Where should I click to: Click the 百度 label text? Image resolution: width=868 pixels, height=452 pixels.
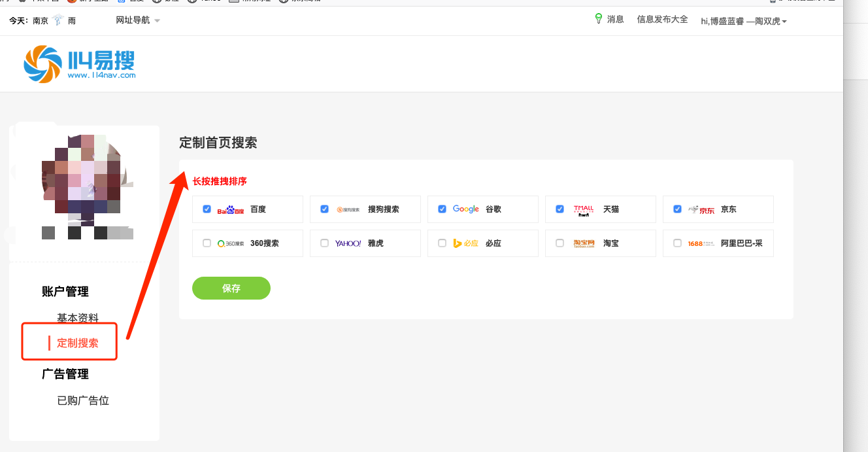(x=258, y=209)
